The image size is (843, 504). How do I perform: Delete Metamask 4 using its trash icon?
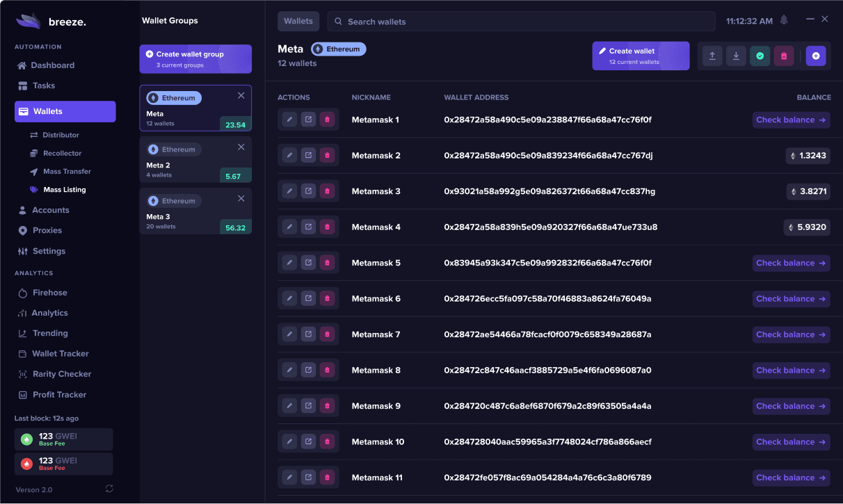[327, 226]
